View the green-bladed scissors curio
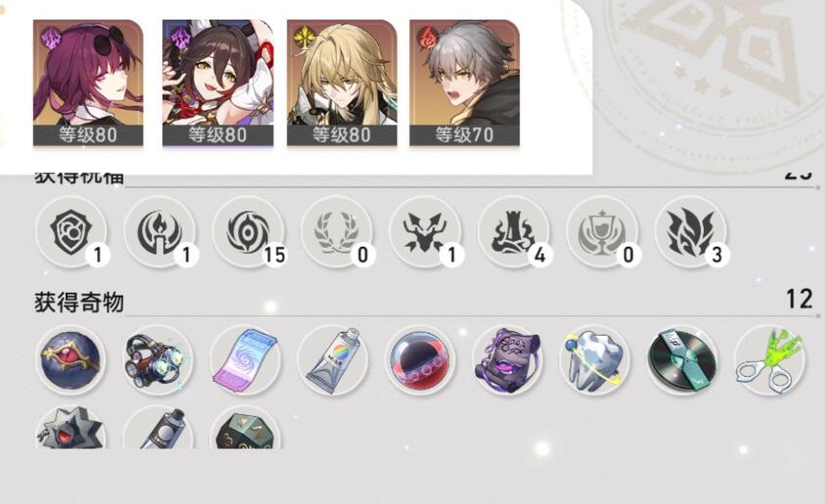Image resolution: width=825 pixels, height=504 pixels. coord(769,360)
